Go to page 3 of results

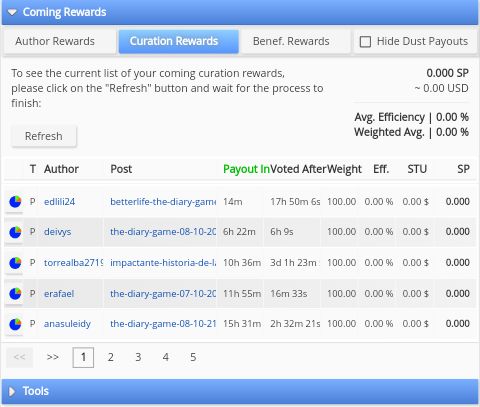coord(138,357)
